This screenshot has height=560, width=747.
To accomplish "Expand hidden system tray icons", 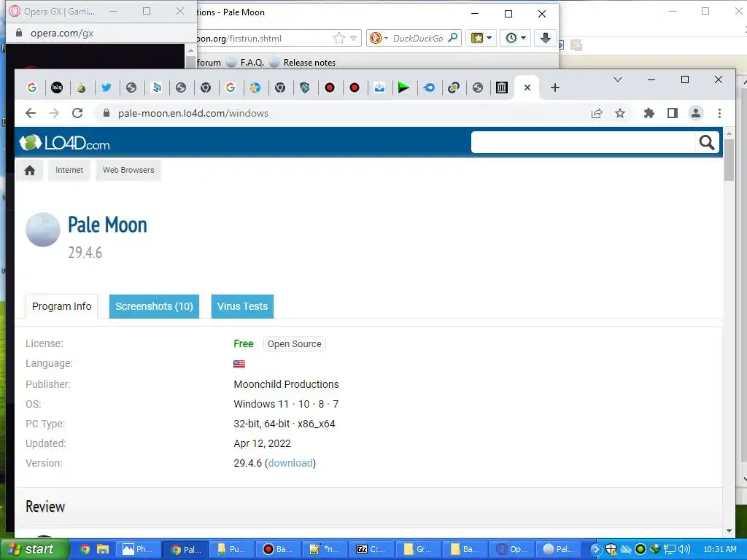I will point(595,550).
